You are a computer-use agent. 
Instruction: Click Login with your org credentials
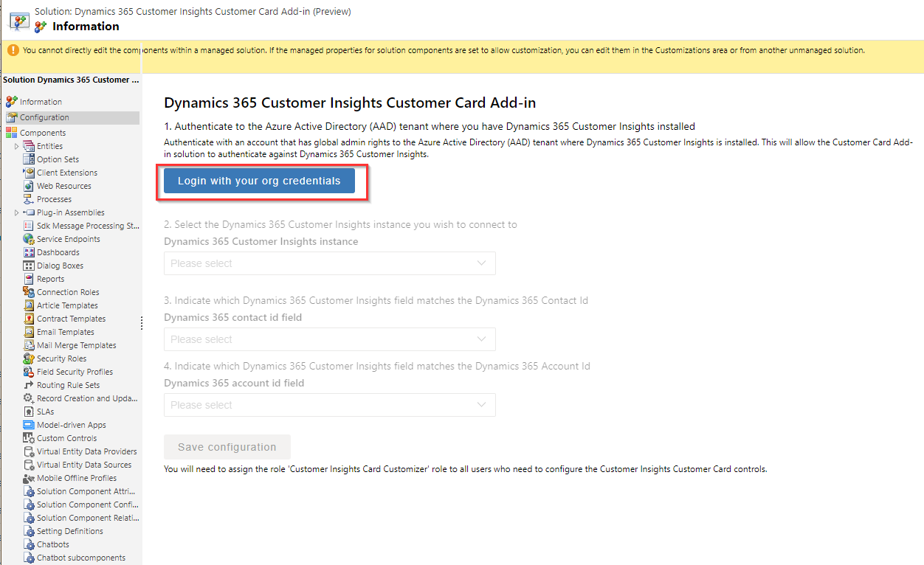coord(258,180)
